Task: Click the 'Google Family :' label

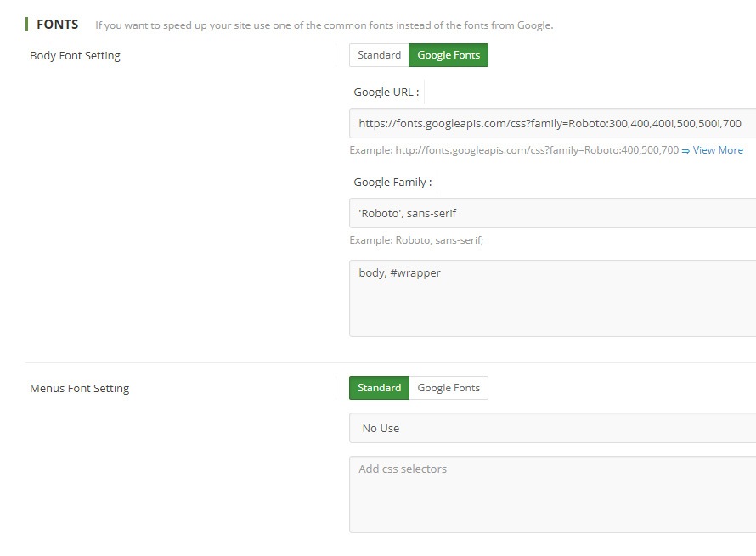Action: click(392, 182)
